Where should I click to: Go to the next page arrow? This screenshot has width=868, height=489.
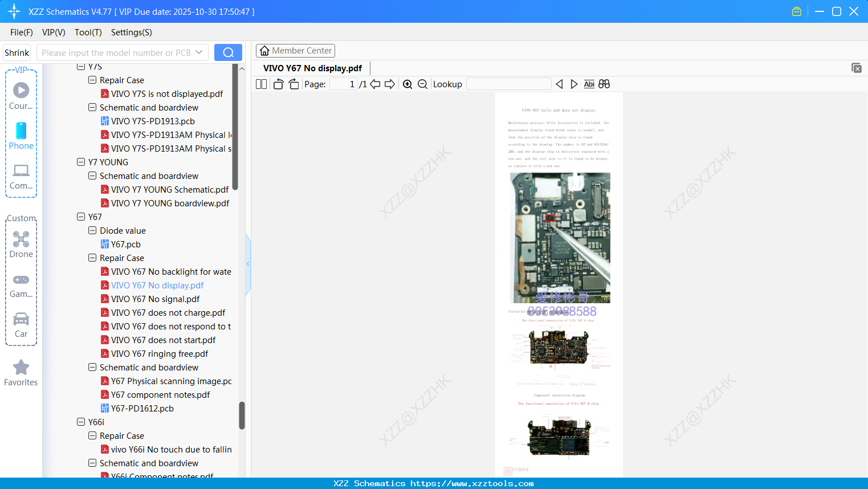[x=390, y=84]
